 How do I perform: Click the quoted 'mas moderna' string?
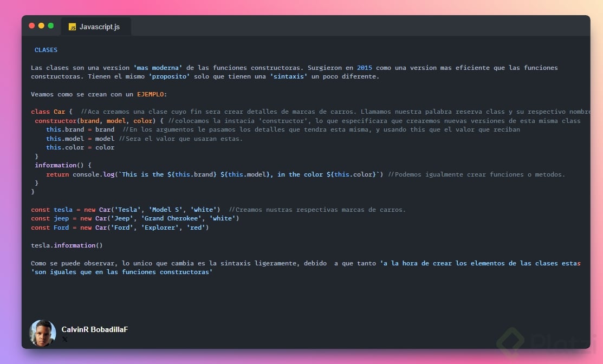pos(158,68)
